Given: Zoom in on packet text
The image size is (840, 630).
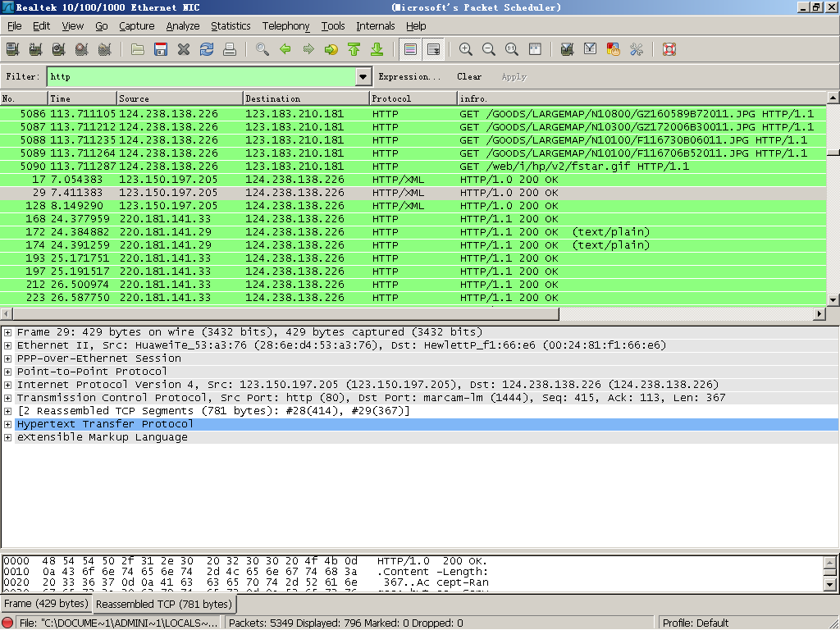Looking at the screenshot, I should point(466,49).
